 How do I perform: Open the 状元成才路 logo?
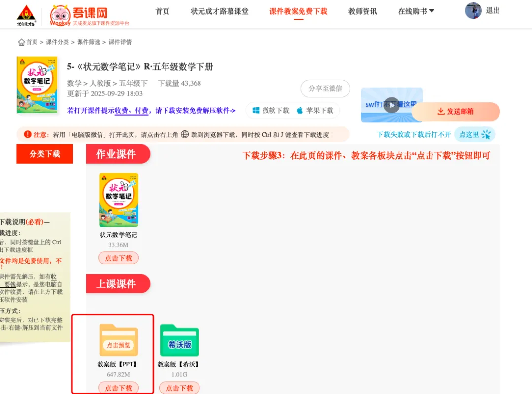click(x=26, y=15)
